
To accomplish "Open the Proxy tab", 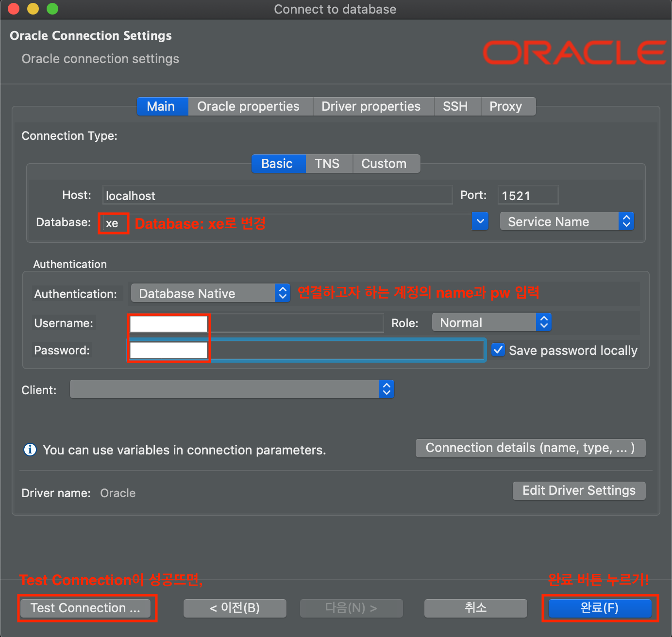I will (x=508, y=106).
